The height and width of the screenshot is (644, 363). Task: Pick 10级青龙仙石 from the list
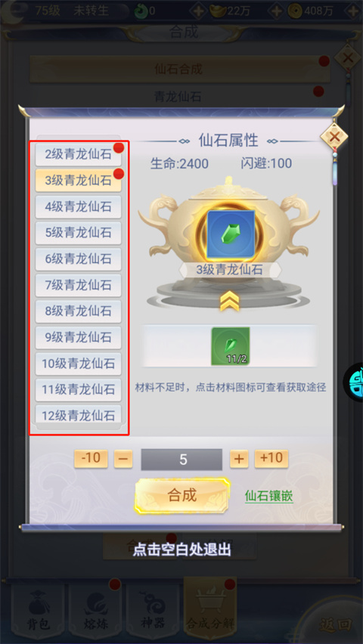[x=78, y=364]
